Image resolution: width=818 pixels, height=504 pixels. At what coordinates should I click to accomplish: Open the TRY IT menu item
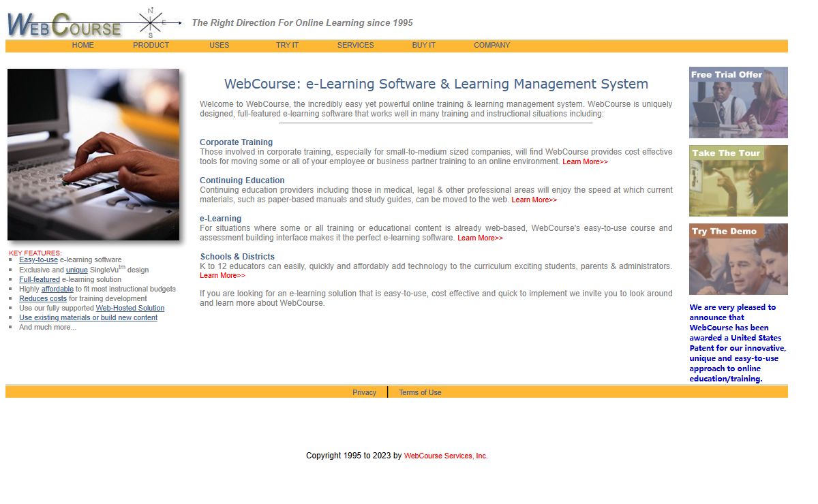pos(287,45)
